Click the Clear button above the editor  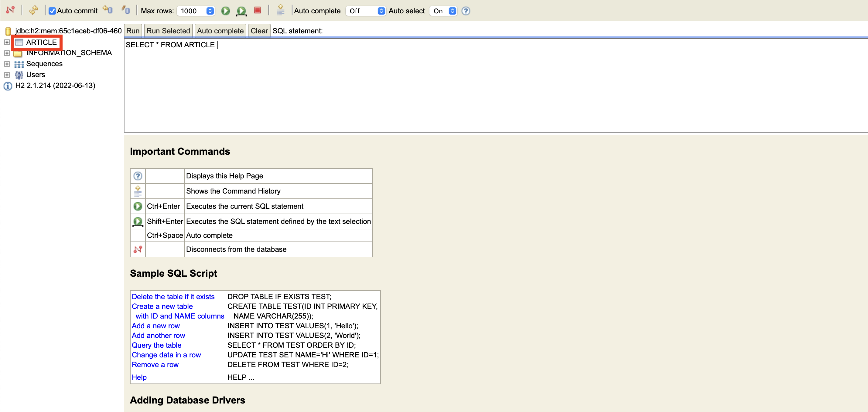(x=259, y=31)
